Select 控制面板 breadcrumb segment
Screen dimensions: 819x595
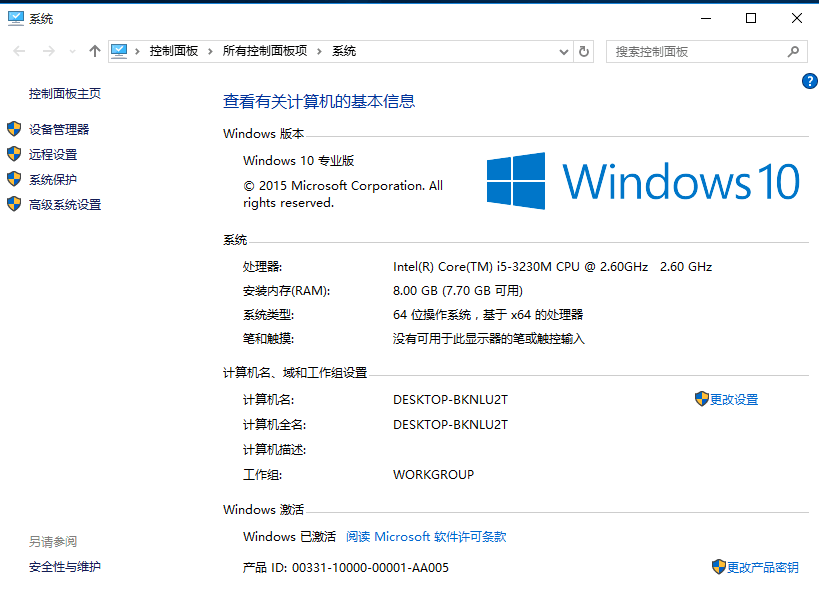coord(174,51)
